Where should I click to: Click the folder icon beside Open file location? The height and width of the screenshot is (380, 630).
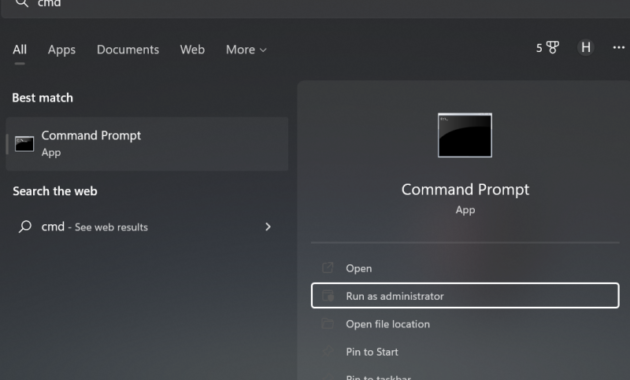coord(327,323)
